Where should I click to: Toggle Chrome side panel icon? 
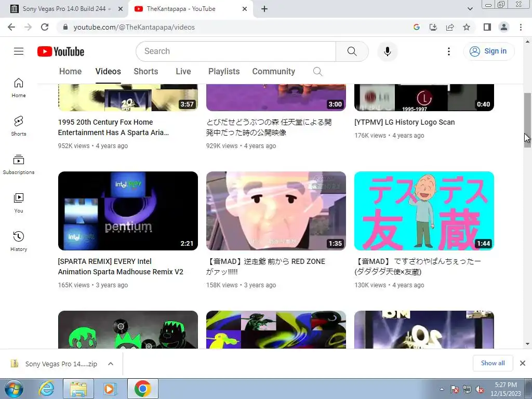coord(487,27)
